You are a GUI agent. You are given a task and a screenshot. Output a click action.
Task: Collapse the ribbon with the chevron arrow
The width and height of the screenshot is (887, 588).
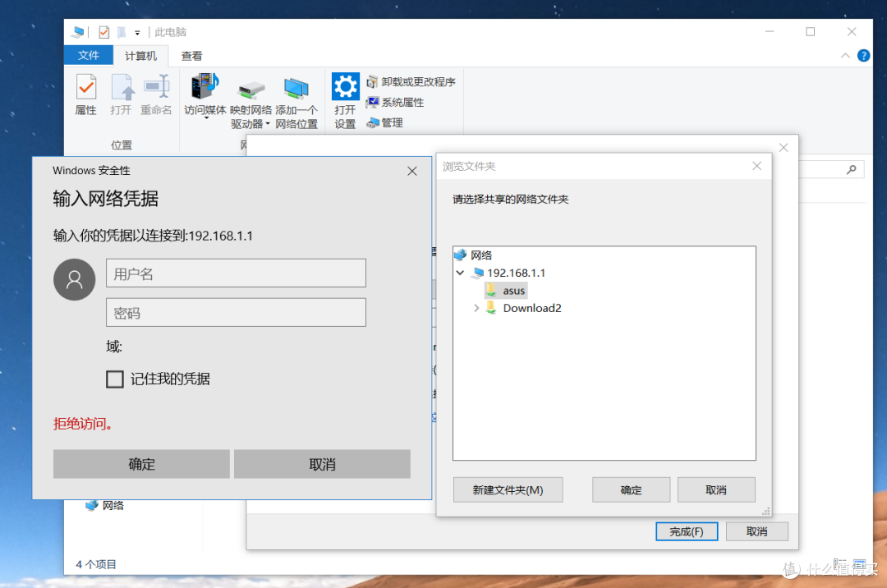click(x=845, y=55)
